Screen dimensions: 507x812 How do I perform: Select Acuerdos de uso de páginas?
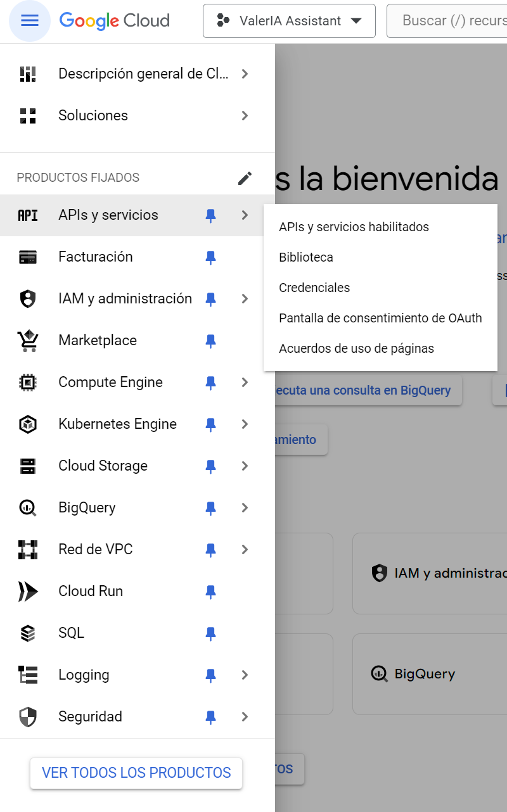[380, 348]
